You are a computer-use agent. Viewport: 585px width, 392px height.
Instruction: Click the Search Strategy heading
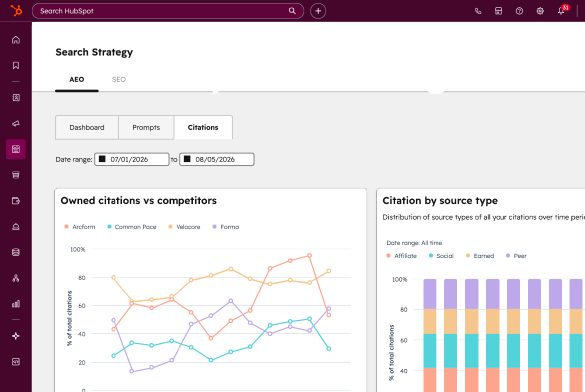click(x=94, y=52)
